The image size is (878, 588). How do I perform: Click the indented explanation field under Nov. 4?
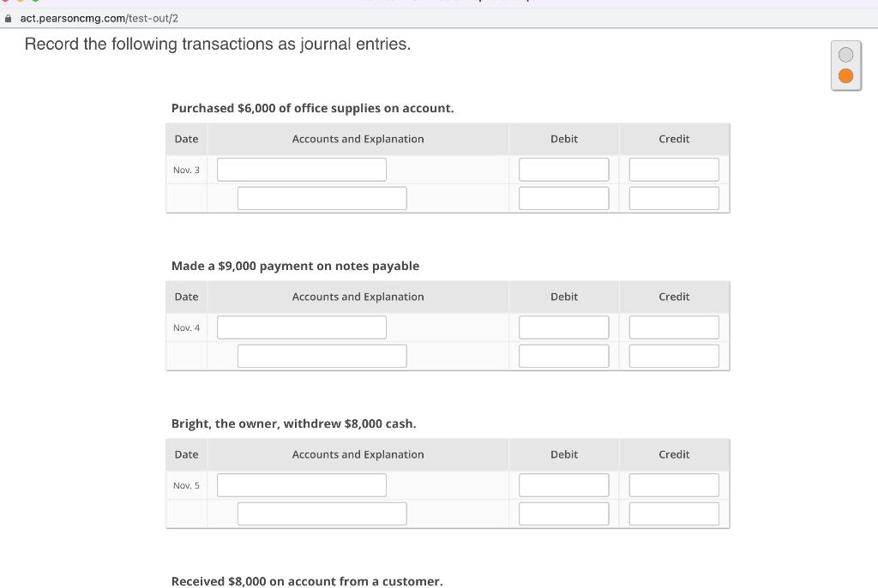point(322,356)
